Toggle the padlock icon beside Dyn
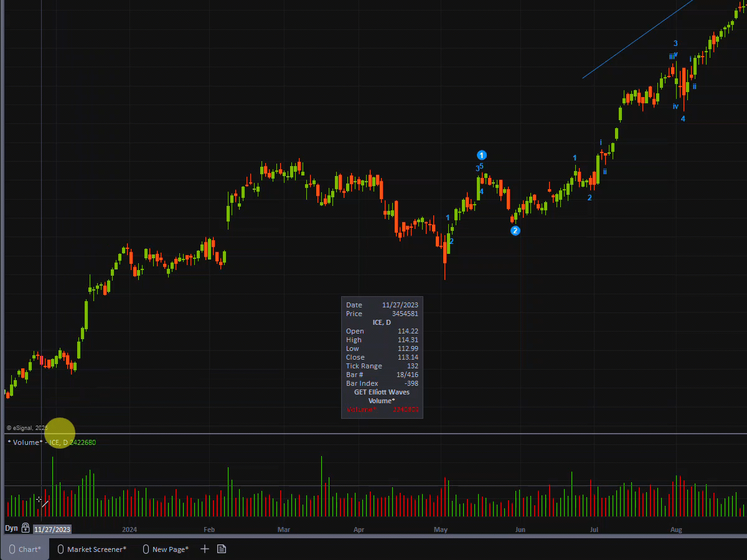The width and height of the screenshot is (747, 560). tap(26, 528)
